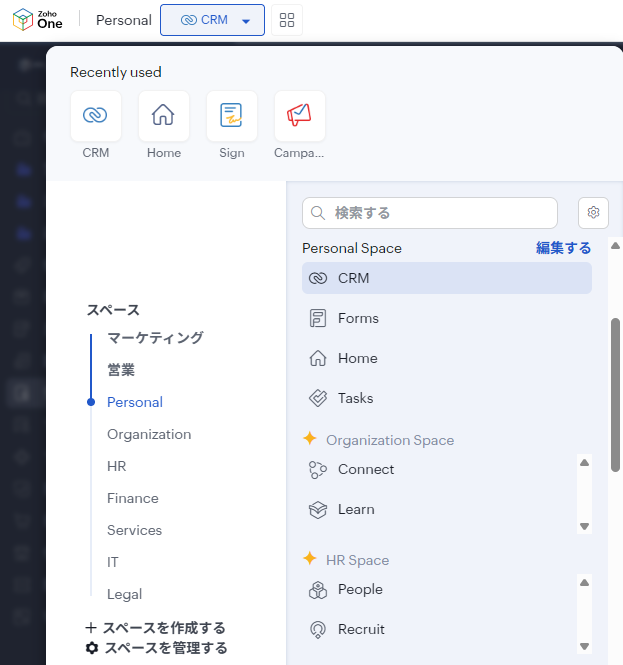Open Forms in Personal Space

point(358,318)
